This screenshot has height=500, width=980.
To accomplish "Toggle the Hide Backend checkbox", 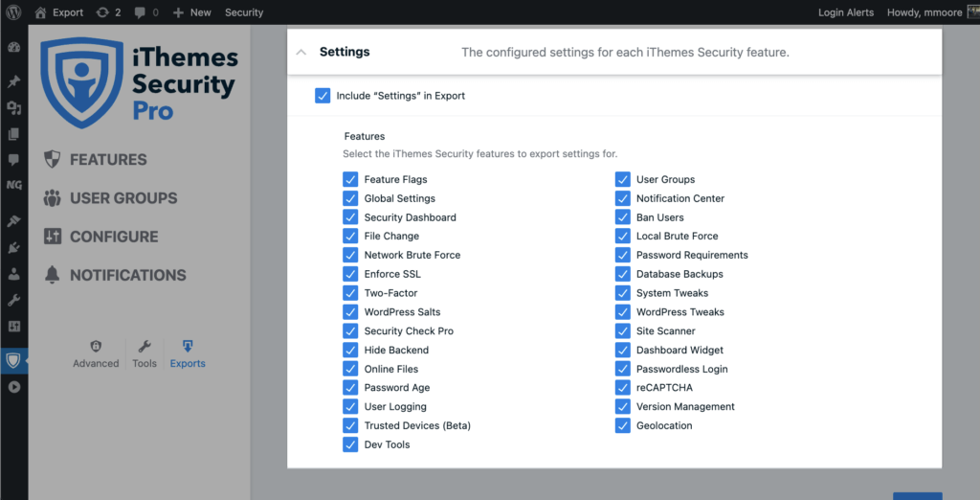I will (350, 350).
